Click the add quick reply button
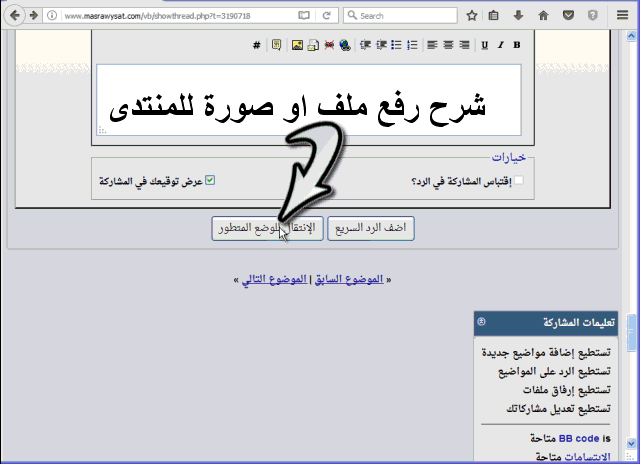This screenshot has height=464, width=640. pyautogui.click(x=371, y=228)
